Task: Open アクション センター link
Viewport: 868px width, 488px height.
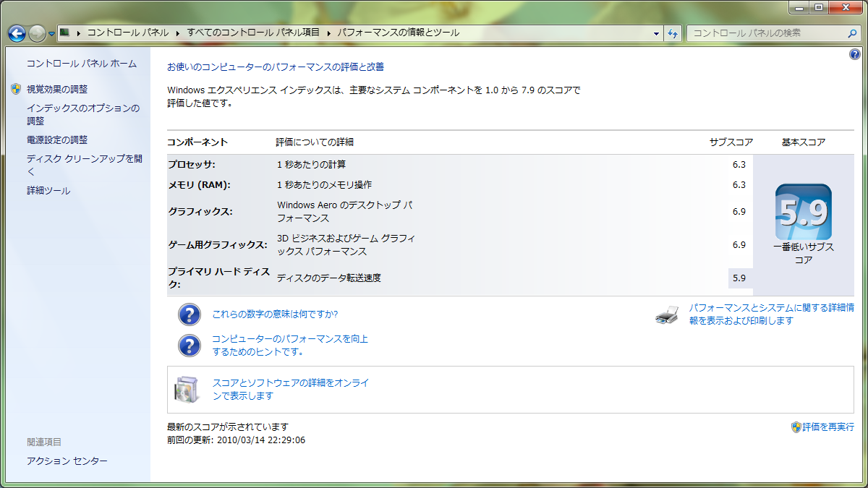Action: (x=67, y=461)
